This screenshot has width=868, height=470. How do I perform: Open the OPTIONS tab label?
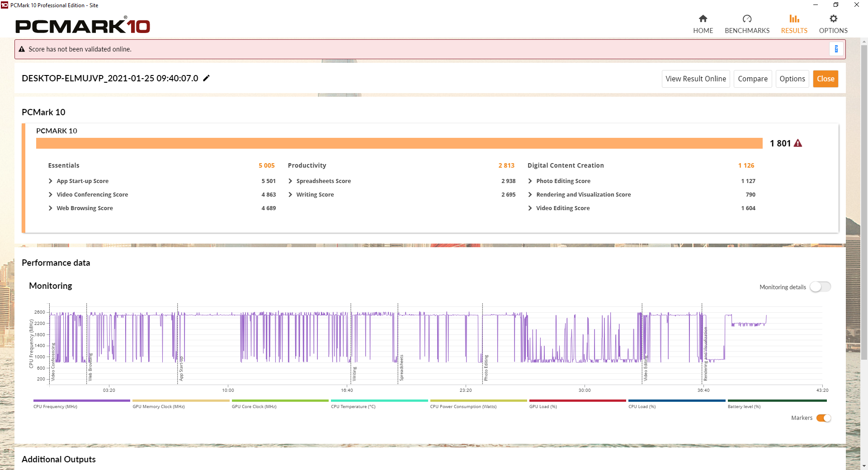[x=833, y=31]
